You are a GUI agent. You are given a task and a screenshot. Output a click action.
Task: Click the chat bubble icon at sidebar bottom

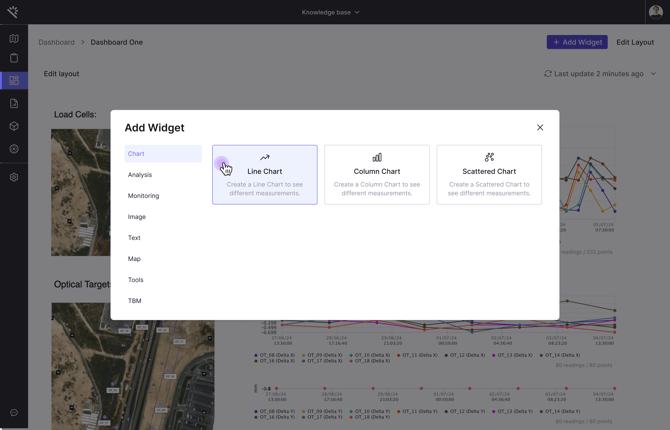(14, 412)
